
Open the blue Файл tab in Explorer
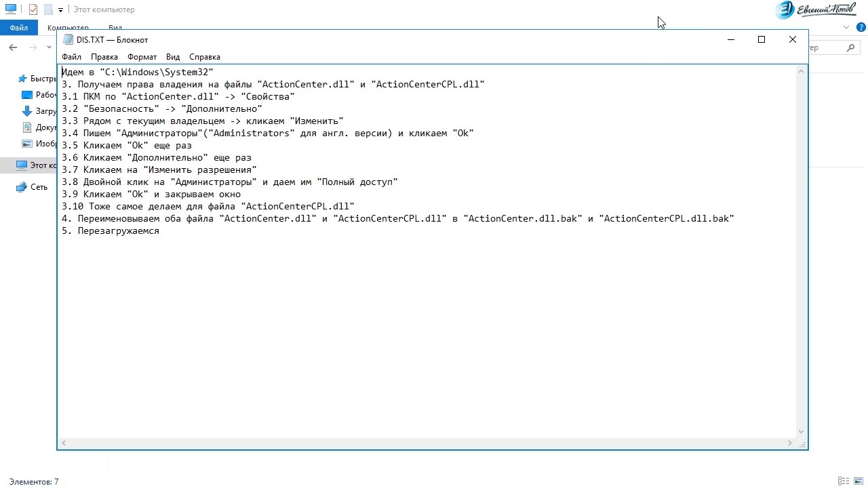(19, 28)
